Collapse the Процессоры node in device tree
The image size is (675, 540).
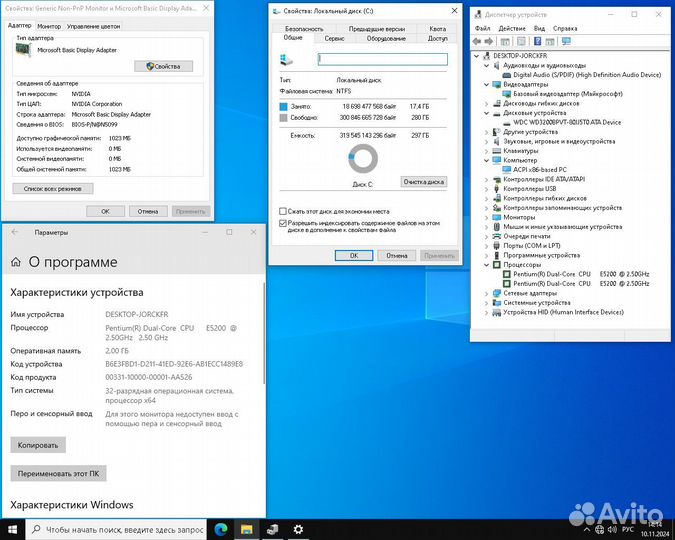click(x=487, y=264)
